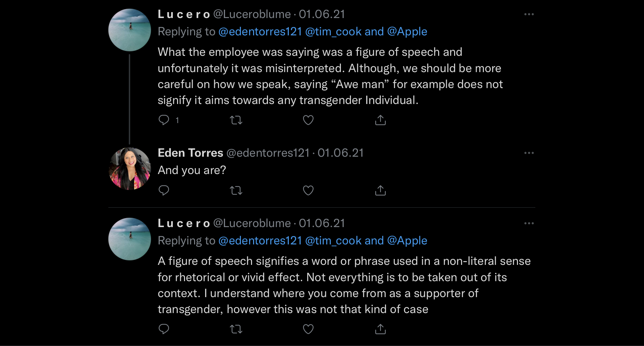This screenshot has width=644, height=346.
Task: Share Eden Torres' tweet
Action: tap(380, 190)
